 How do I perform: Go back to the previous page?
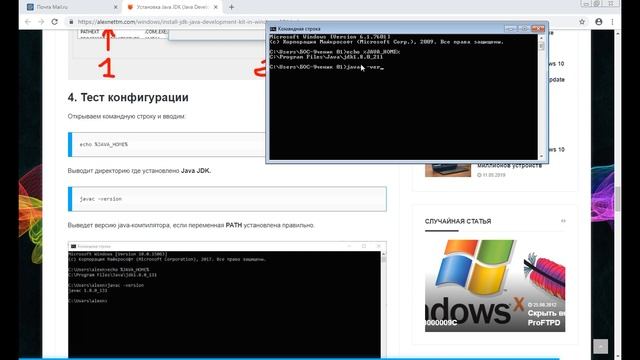pos(28,22)
